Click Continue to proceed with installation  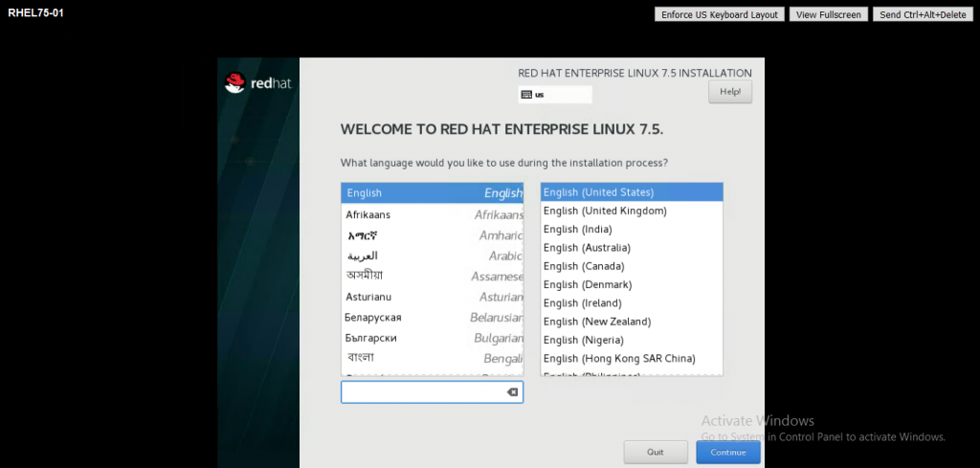click(728, 453)
